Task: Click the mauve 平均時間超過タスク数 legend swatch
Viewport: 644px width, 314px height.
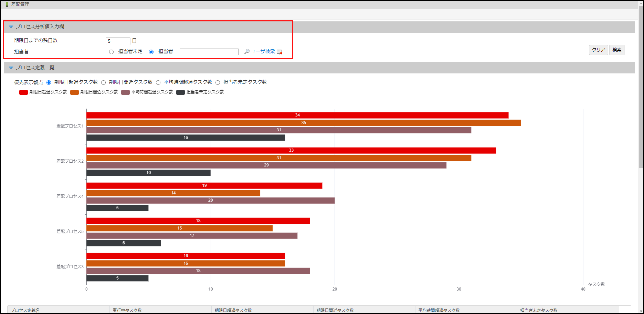Action: 125,92
